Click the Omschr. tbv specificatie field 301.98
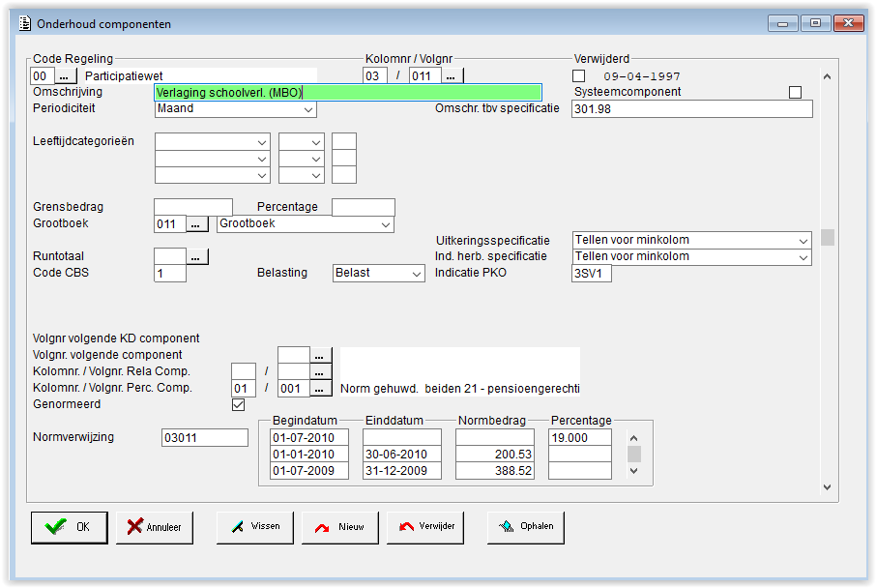Screen dimensions: 876x588 692,109
